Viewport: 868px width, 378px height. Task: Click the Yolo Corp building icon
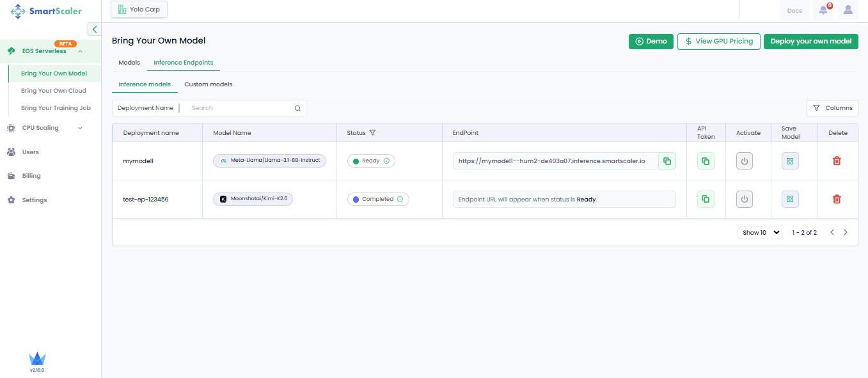pyautogui.click(x=122, y=10)
